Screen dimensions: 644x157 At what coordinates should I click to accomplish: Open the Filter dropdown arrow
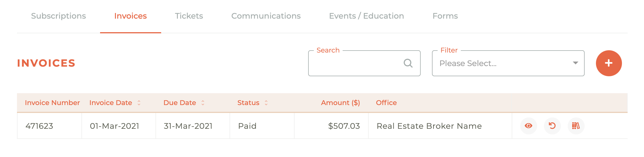tap(575, 63)
